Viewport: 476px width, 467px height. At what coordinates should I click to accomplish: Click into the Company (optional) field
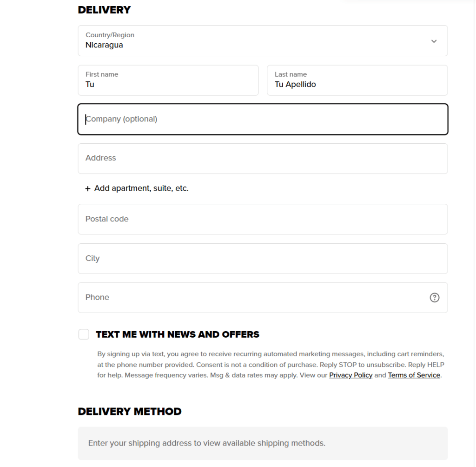click(x=263, y=119)
